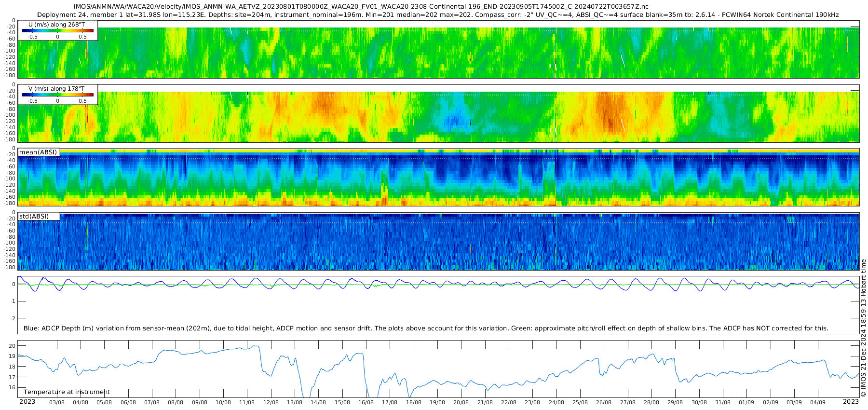
Task: Click the 02/09 date tick label
Action: [771, 403]
